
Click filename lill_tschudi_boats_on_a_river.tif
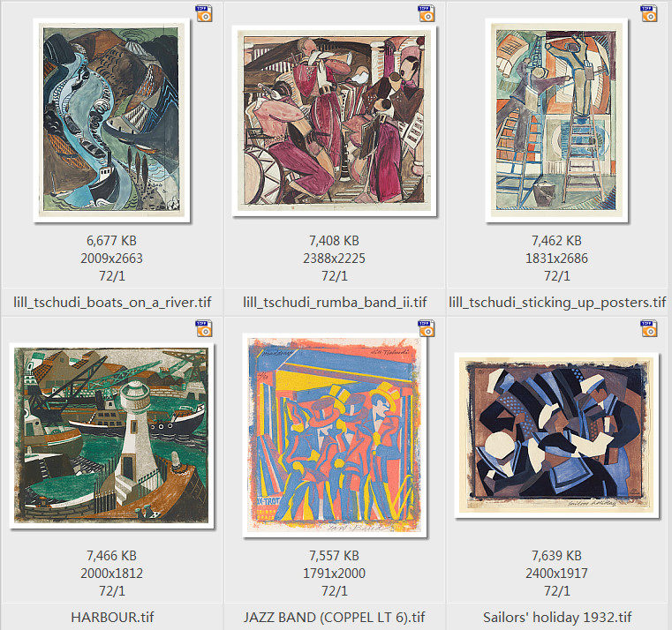pyautogui.click(x=112, y=303)
